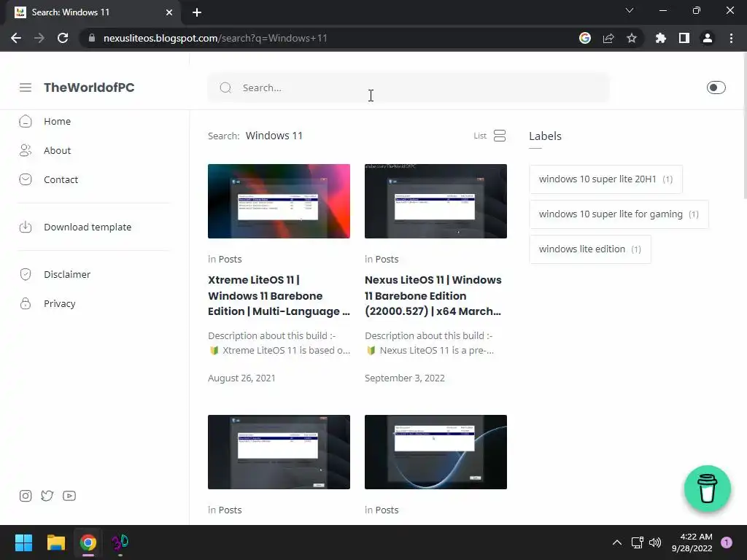Toggle dark mode switch

716,87
